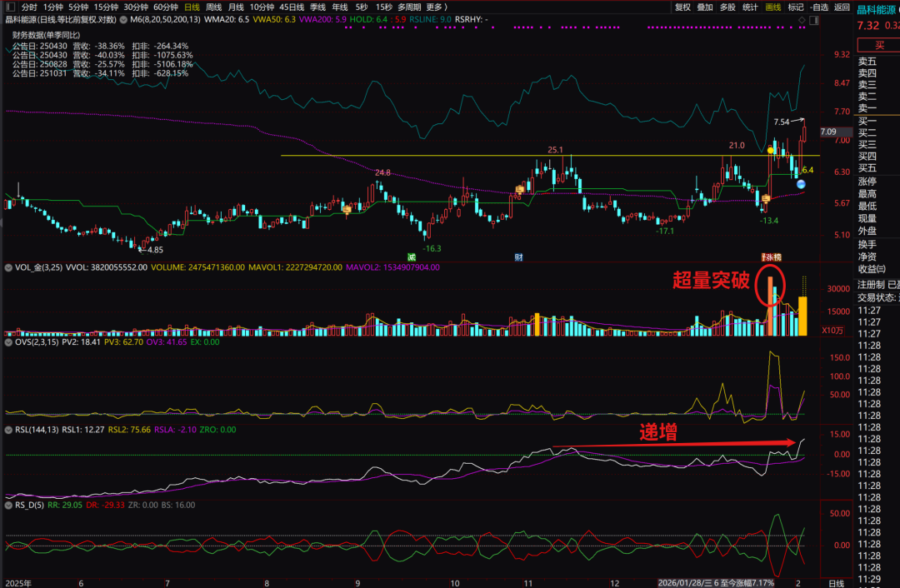Image resolution: width=900 pixels, height=588 pixels.
Task: Switch to 5分钟 timeframe
Action: click(x=78, y=7)
